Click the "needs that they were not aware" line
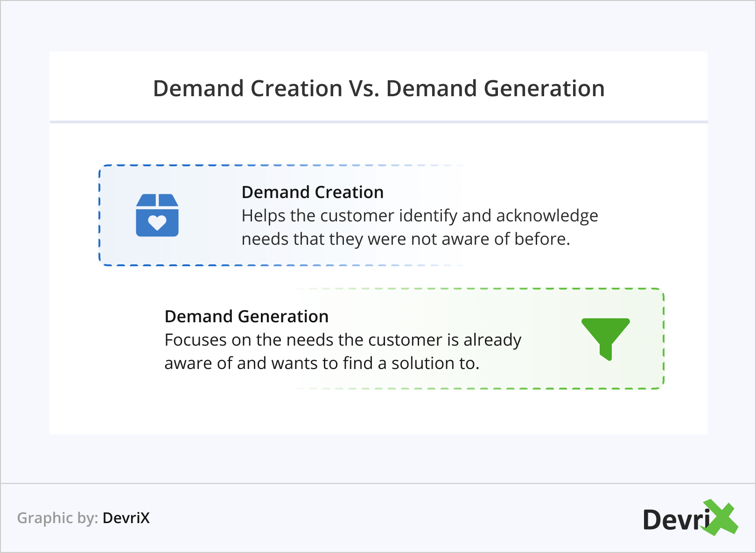 pos(406,239)
